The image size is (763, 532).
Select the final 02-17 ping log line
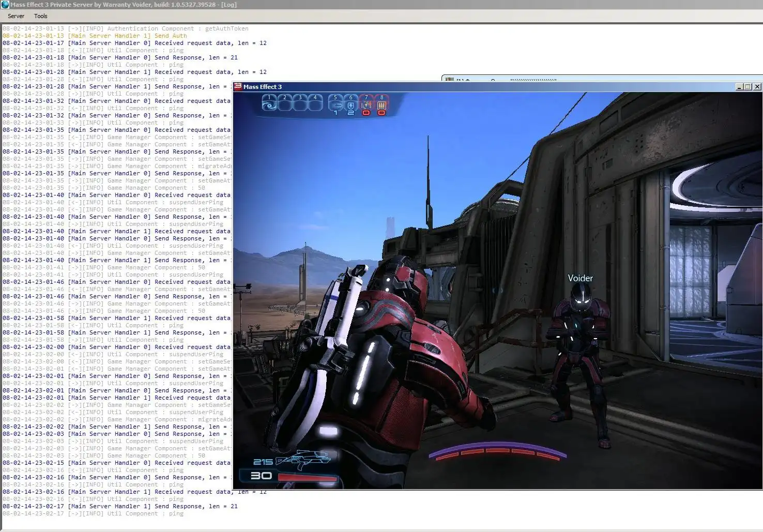pyautogui.click(x=93, y=513)
